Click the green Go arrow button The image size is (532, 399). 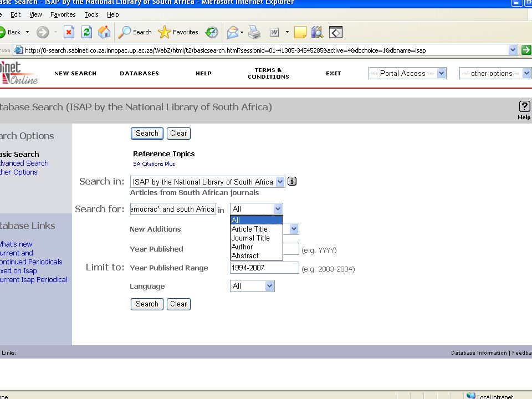click(x=526, y=50)
